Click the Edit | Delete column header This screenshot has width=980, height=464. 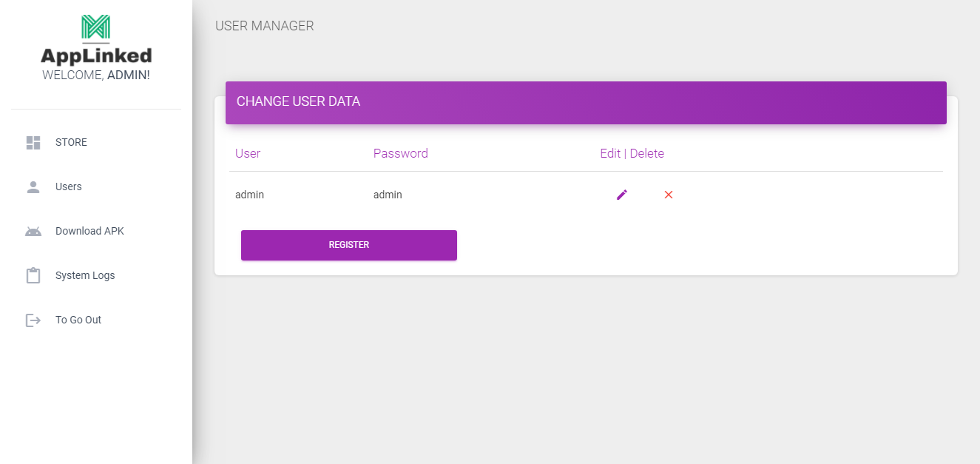(632, 154)
